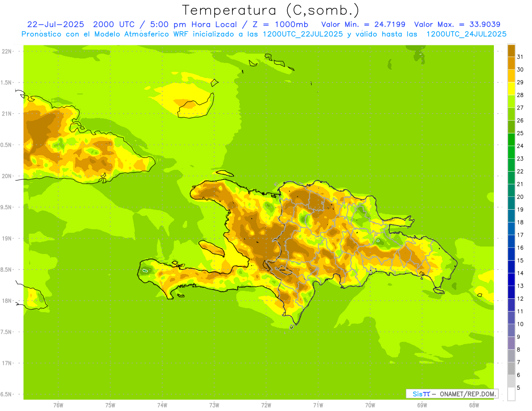Image resolution: width=532 pixels, height=411 pixels.
Task: Click the 75W longitude axis label
Action: tap(110, 405)
